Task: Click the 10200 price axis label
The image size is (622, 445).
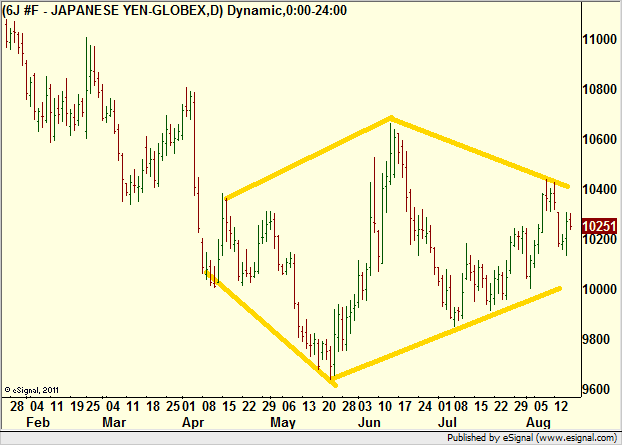Action: click(599, 239)
